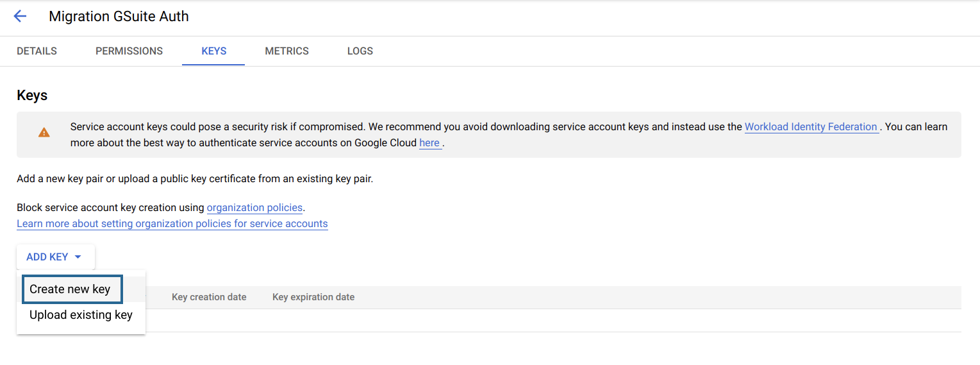This screenshot has height=365, width=980.
Task: Click the Key creation date column header
Action: pos(209,298)
